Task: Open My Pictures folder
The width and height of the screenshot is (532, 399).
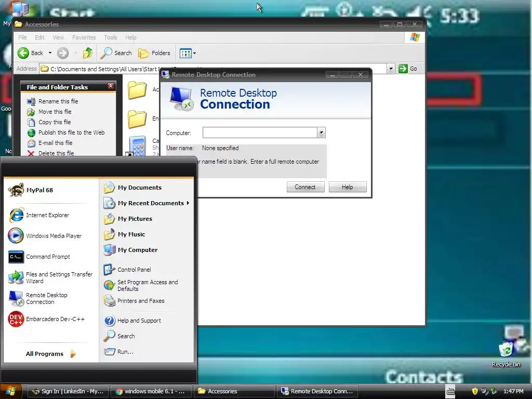Action: 128,219
